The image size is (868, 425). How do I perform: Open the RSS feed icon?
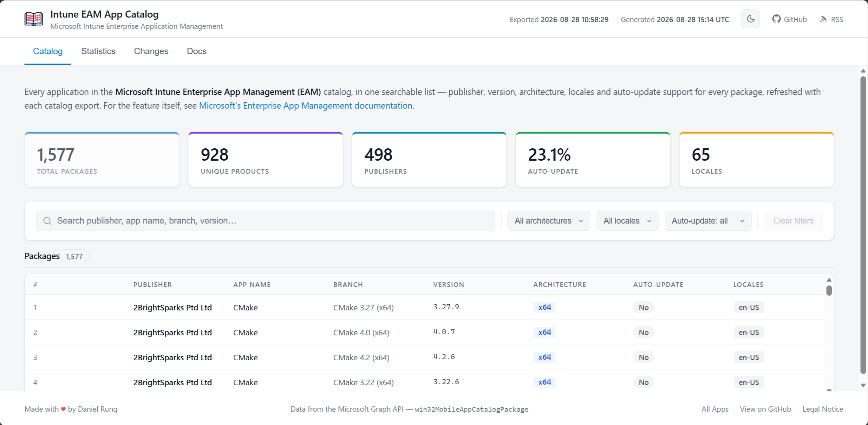pos(823,19)
